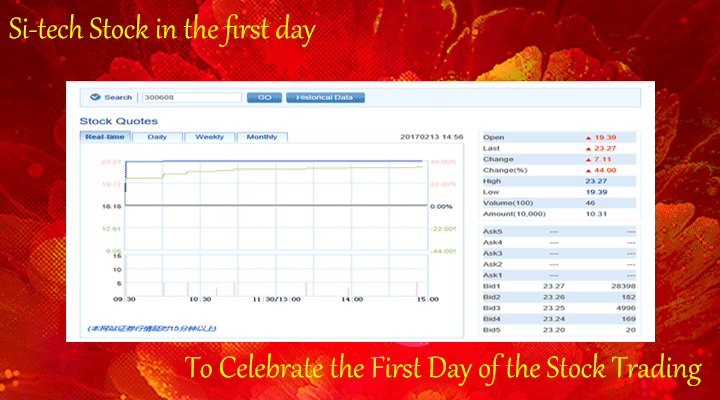This screenshot has height=400, width=720.
Task: Click the red up arrow in the Change row
Action: (x=588, y=160)
